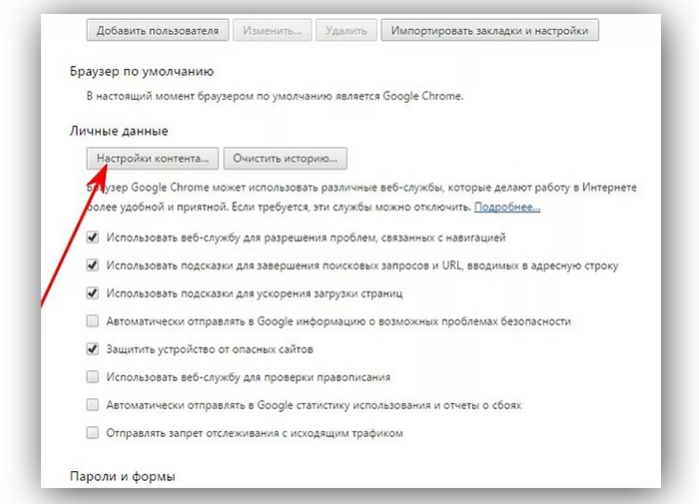Viewport: 699px width, 504px height.
Task: Disable page load acceleration hints checkbox
Action: coord(92,293)
